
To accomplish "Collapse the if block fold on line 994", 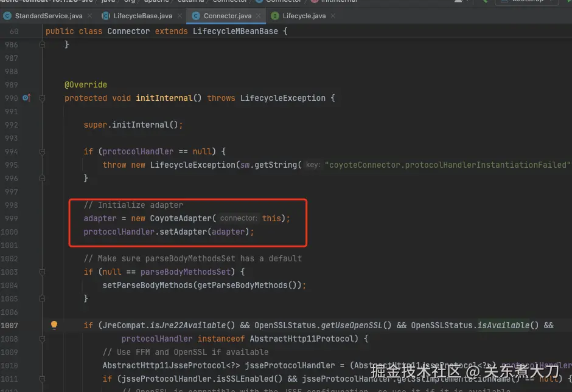I will [x=43, y=151].
